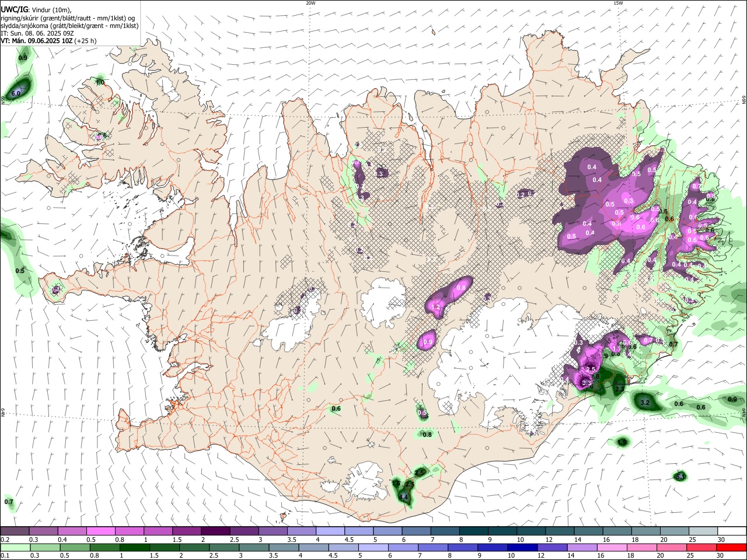Pick slate blue swatch between 6 and 7

pyautogui.click(x=416, y=531)
